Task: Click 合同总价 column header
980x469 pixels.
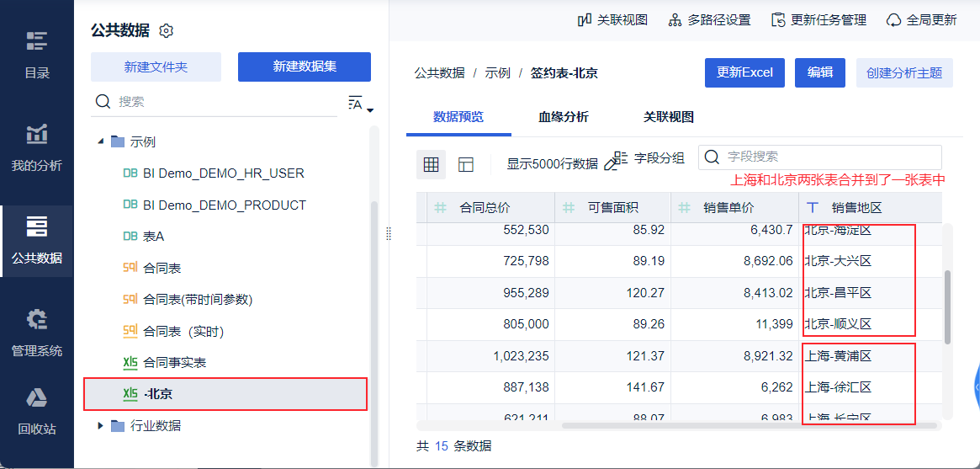Action: (490, 208)
